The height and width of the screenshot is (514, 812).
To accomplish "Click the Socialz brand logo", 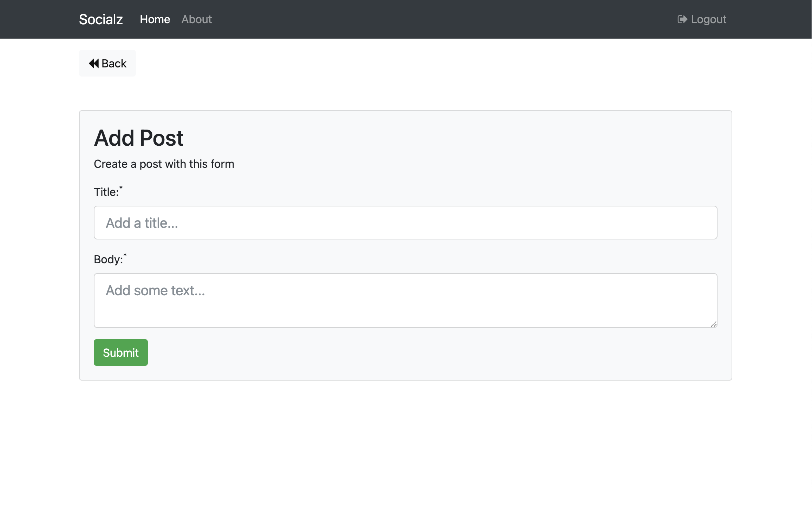I will [x=101, y=19].
